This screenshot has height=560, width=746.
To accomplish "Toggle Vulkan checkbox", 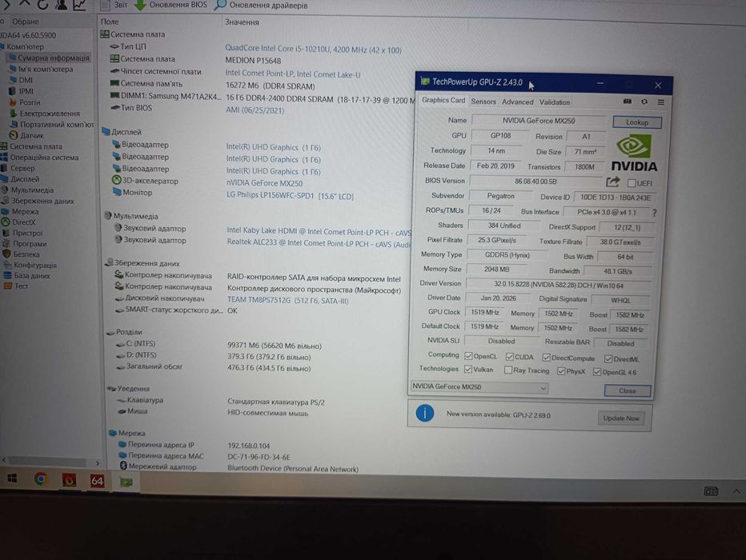I will (x=467, y=369).
